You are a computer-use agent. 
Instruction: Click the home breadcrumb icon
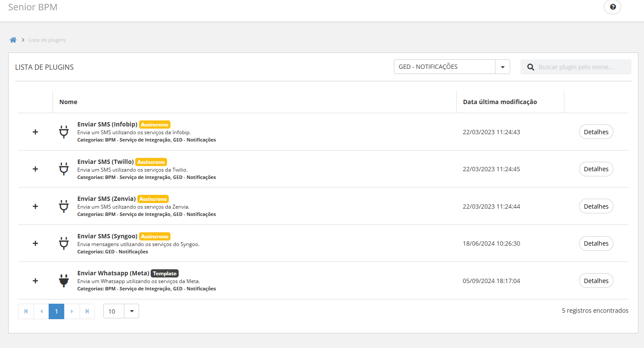[13, 40]
